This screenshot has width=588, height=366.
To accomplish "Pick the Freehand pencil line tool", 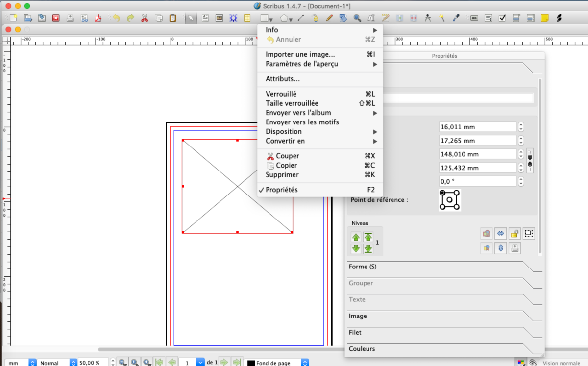I will [x=329, y=18].
